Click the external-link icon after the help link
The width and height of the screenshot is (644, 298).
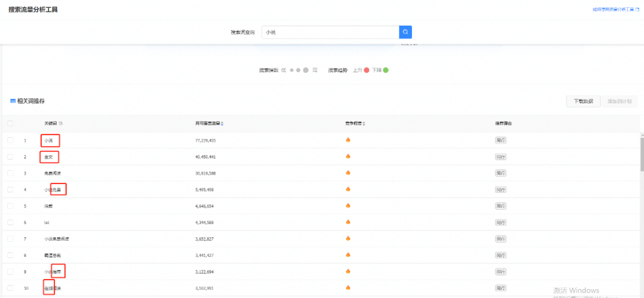click(x=637, y=10)
